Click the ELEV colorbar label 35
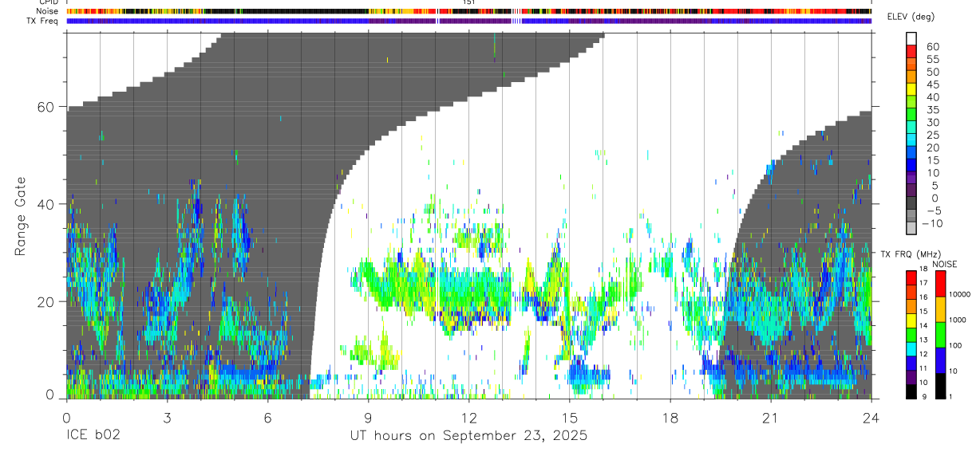980x452 pixels. pos(931,110)
